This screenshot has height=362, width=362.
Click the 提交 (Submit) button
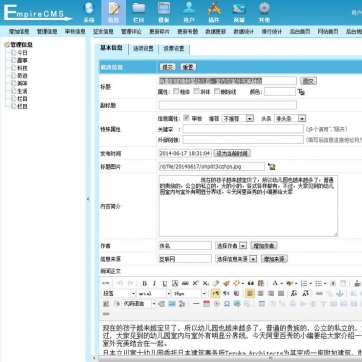(x=168, y=67)
